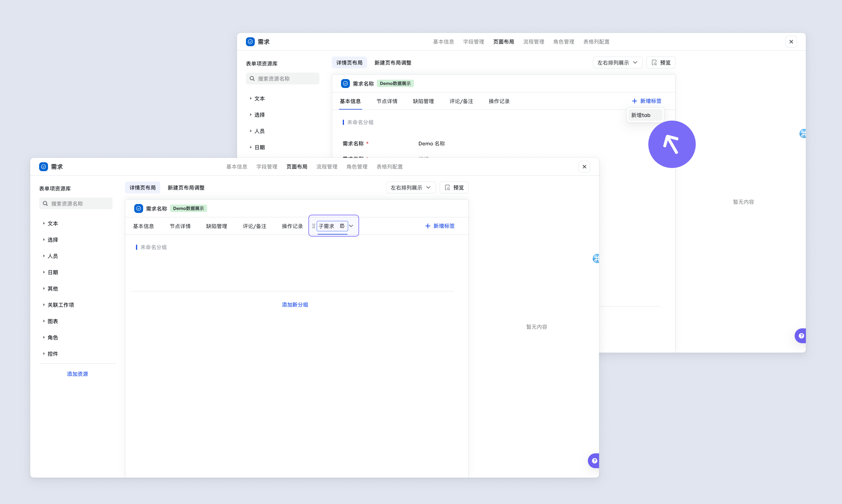Switch to 流程管理 in front window header
Screen dimensions: 842x504
click(x=327, y=167)
